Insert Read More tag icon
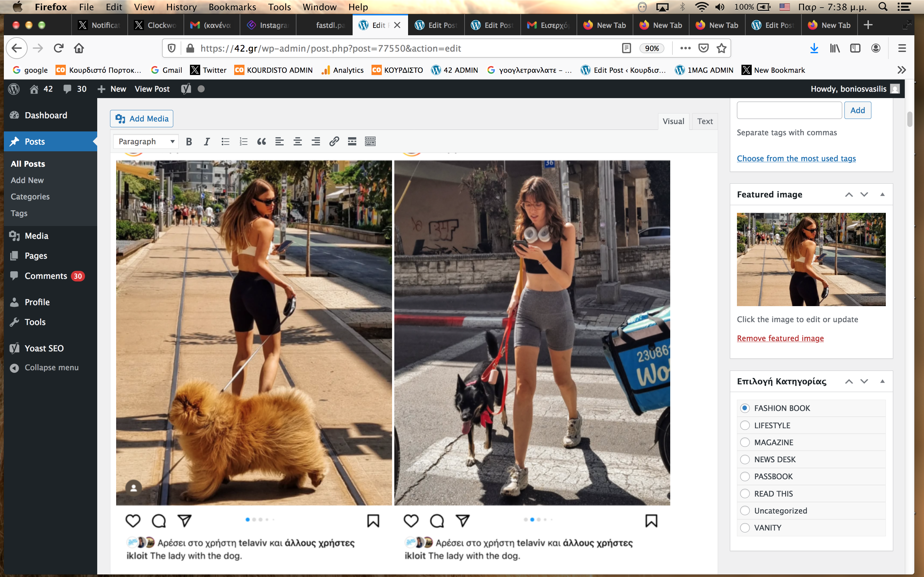This screenshot has width=924, height=577. click(352, 142)
